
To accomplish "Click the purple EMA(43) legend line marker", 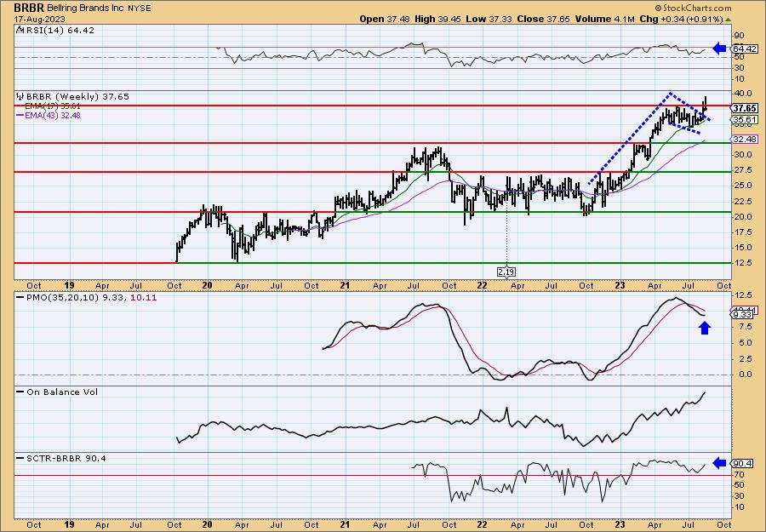I will click(x=20, y=116).
